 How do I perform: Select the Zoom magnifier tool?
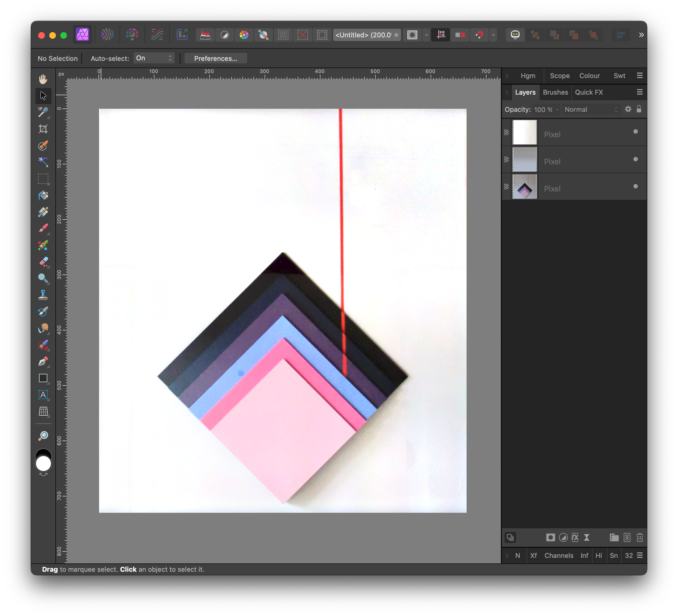[x=43, y=436]
